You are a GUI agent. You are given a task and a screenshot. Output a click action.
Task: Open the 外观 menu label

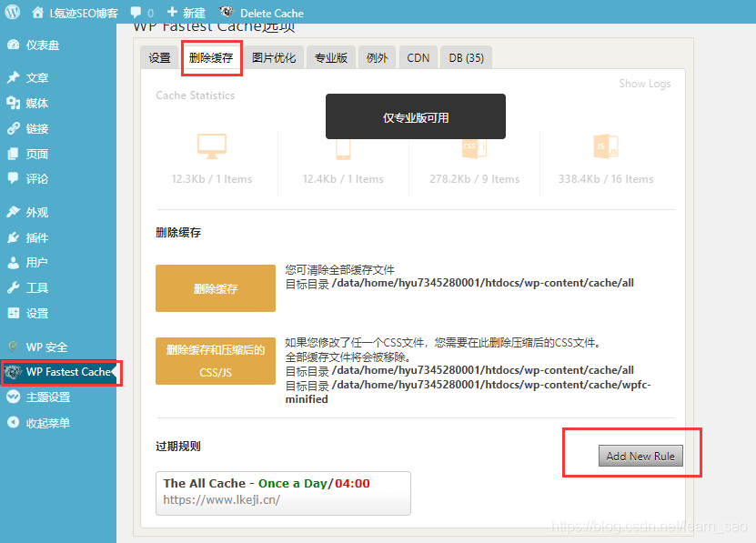click(37, 212)
